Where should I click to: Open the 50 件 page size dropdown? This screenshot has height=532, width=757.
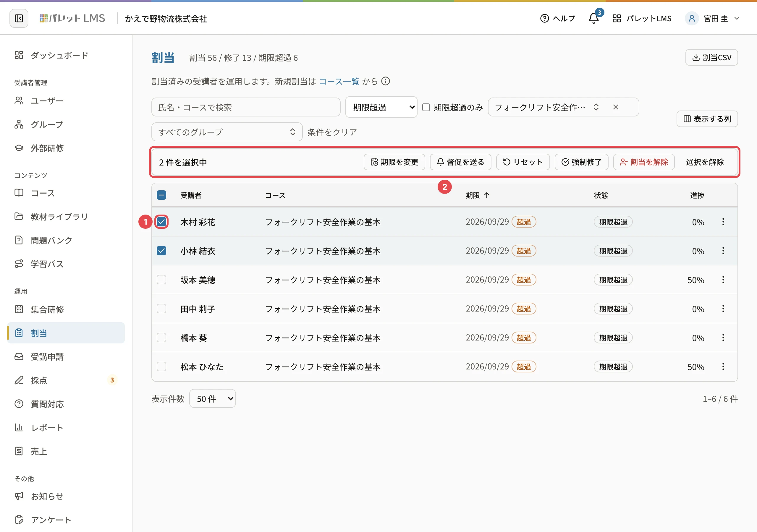pyautogui.click(x=213, y=399)
